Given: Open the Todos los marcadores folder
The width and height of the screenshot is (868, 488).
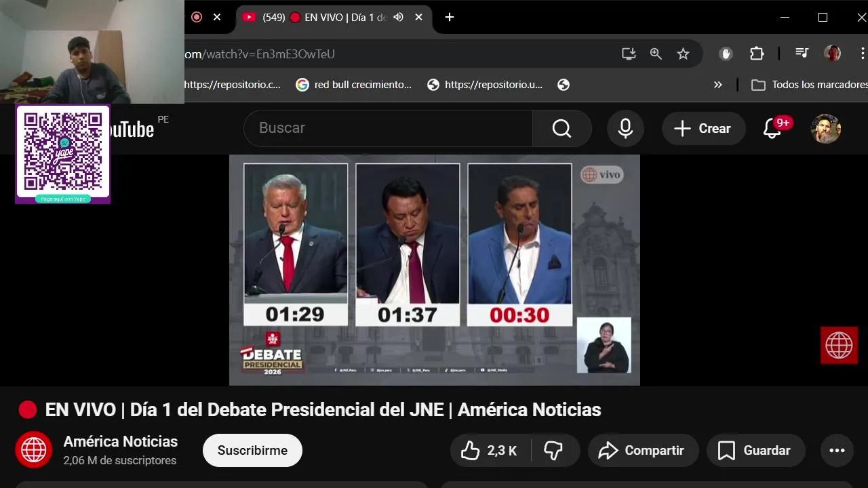Looking at the screenshot, I should point(810,85).
